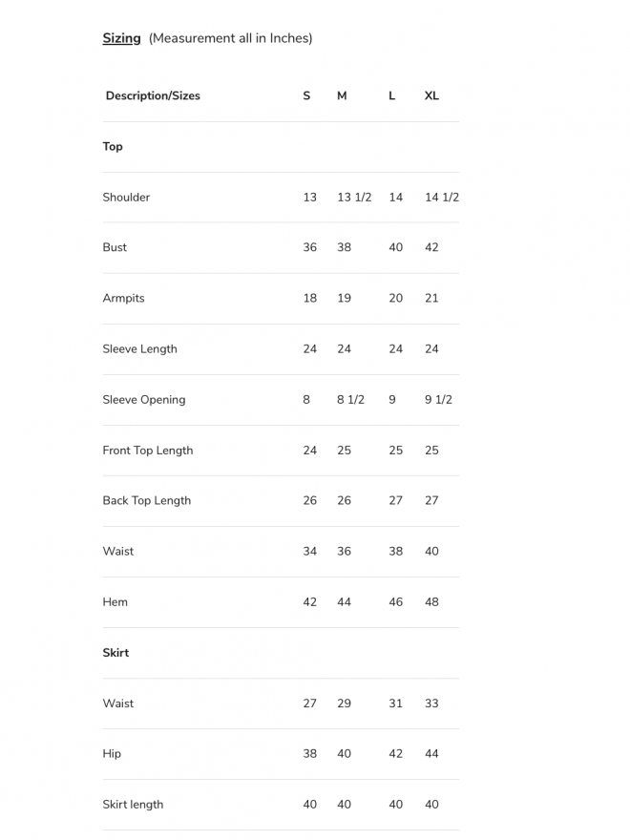Click the Hip row label
Image resolution: width=630 pixels, height=840 pixels.
[112, 754]
